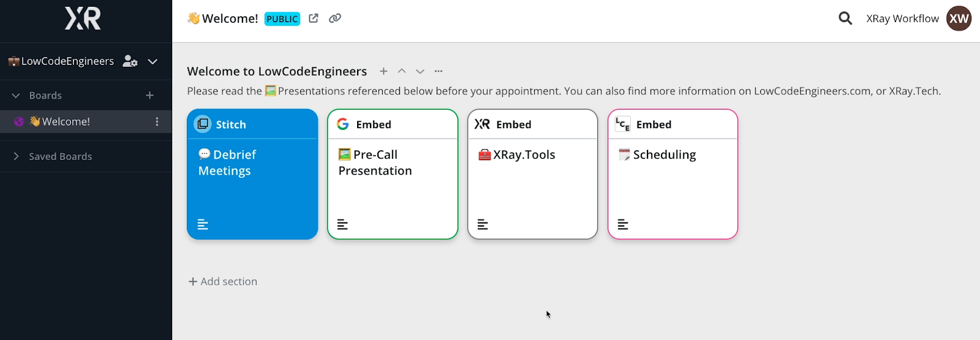
Task: Move section up with chevron
Action: tap(402, 71)
